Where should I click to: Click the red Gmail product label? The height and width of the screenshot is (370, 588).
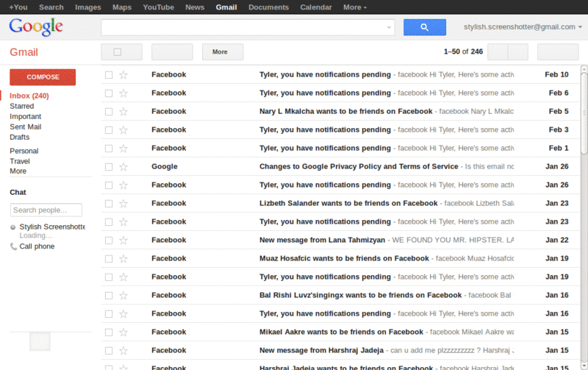24,52
